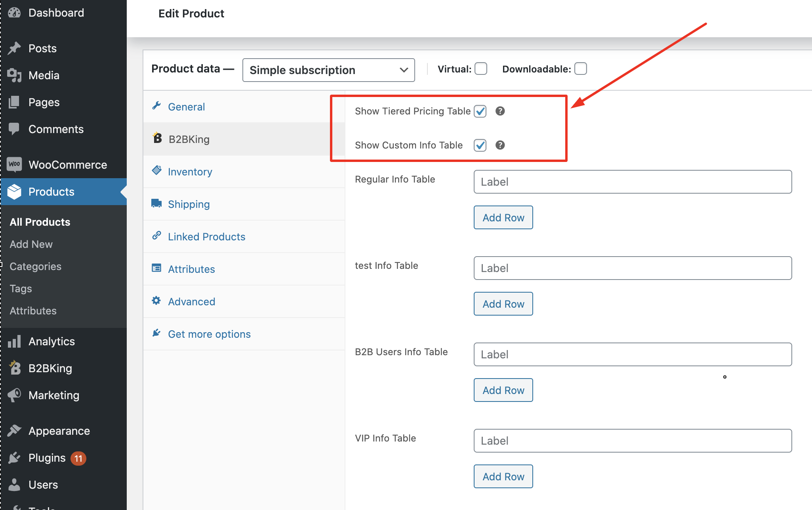Click the Pages icon in sidebar
The height and width of the screenshot is (510, 812).
click(x=14, y=102)
